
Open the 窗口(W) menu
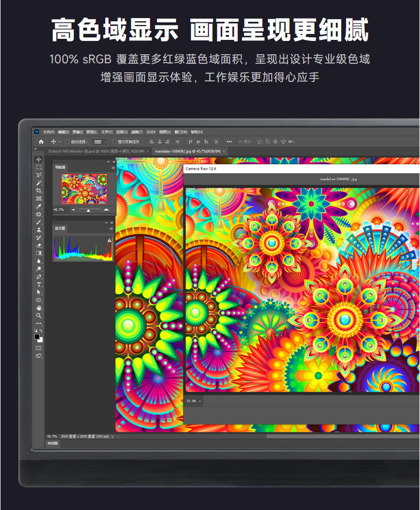tap(181, 132)
